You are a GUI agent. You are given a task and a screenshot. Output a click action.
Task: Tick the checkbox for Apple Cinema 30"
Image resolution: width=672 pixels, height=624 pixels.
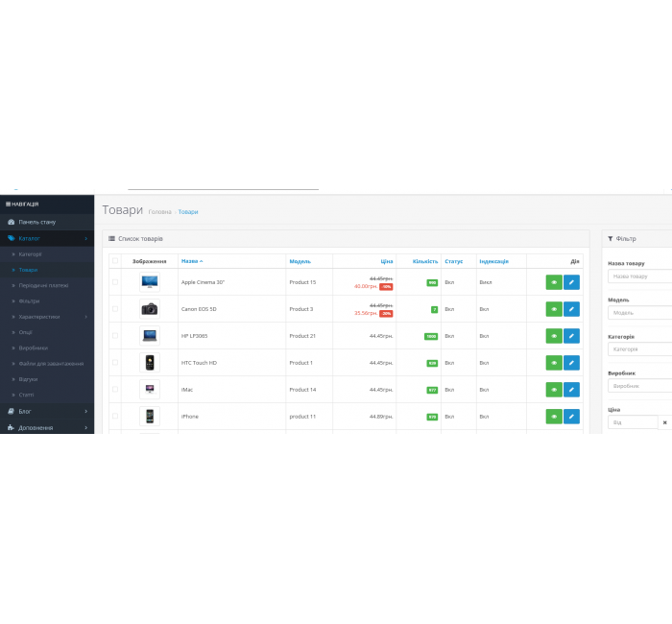pos(115,282)
